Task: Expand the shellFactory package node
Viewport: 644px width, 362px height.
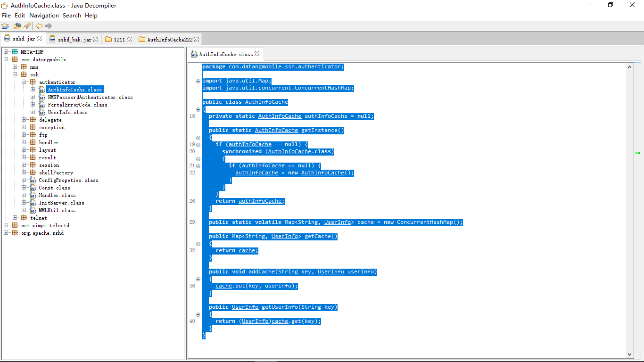Action: [x=24, y=173]
